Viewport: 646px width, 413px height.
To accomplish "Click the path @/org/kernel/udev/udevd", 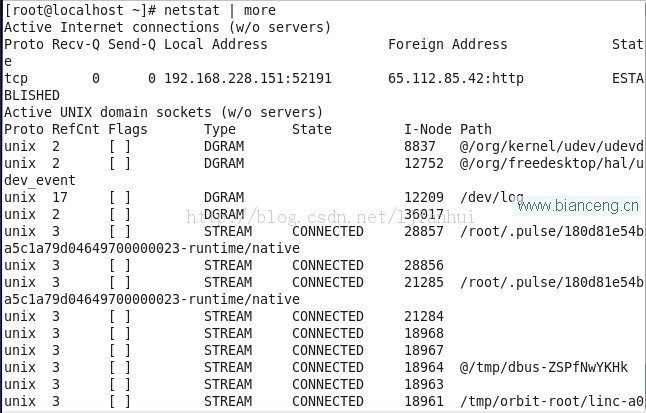I will coord(551,146).
